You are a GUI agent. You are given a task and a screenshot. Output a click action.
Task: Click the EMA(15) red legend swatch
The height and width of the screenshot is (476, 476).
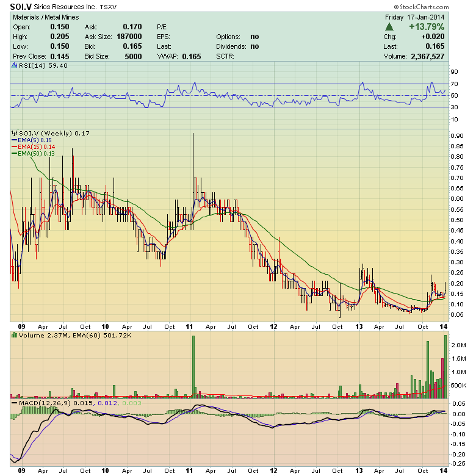[x=14, y=147]
